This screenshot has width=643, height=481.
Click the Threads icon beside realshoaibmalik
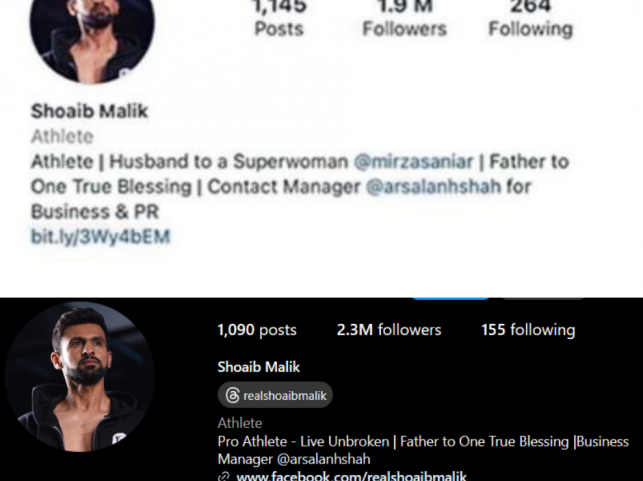233,396
